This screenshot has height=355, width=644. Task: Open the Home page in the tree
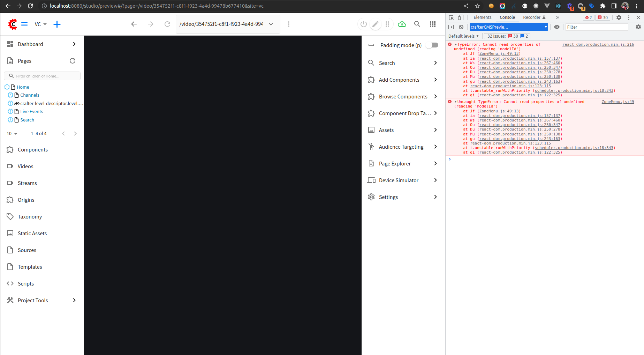click(x=23, y=87)
